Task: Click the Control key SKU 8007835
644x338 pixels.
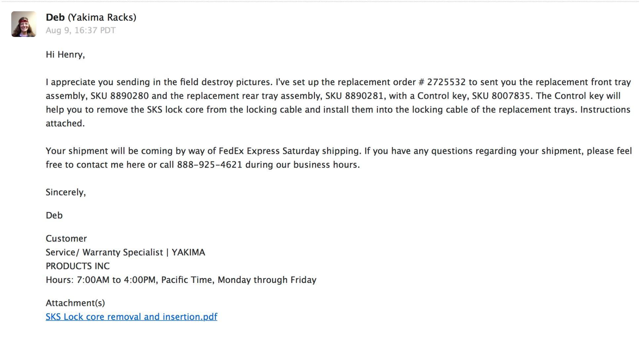Action: tap(501, 96)
